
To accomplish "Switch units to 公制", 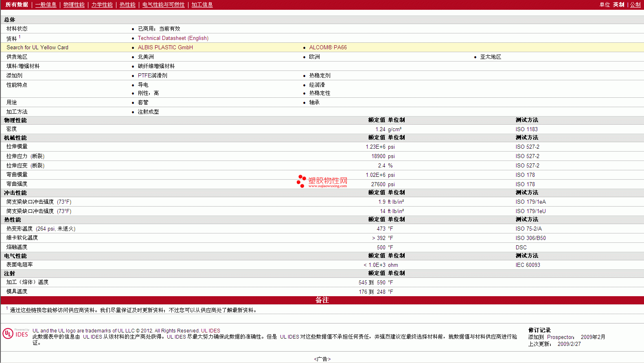I will (635, 4).
